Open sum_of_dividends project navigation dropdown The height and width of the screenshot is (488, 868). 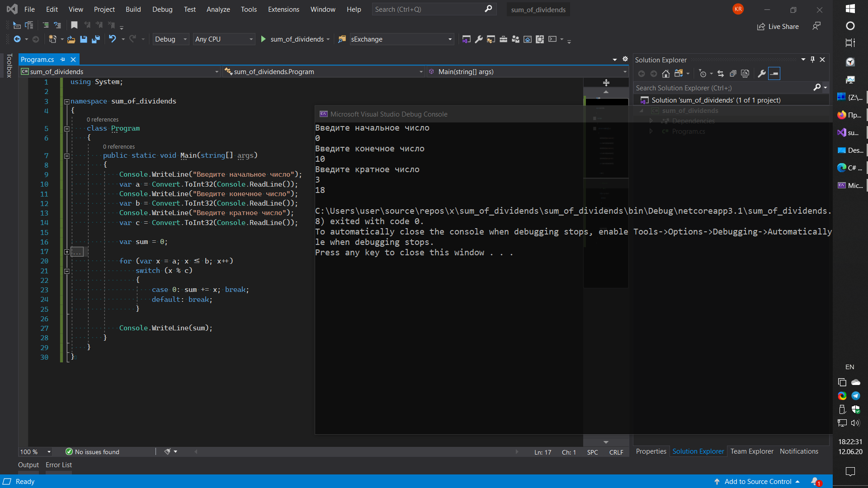point(120,72)
